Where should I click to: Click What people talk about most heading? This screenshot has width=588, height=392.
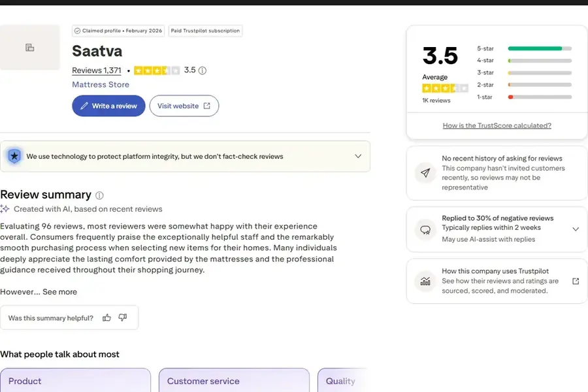pyautogui.click(x=59, y=355)
